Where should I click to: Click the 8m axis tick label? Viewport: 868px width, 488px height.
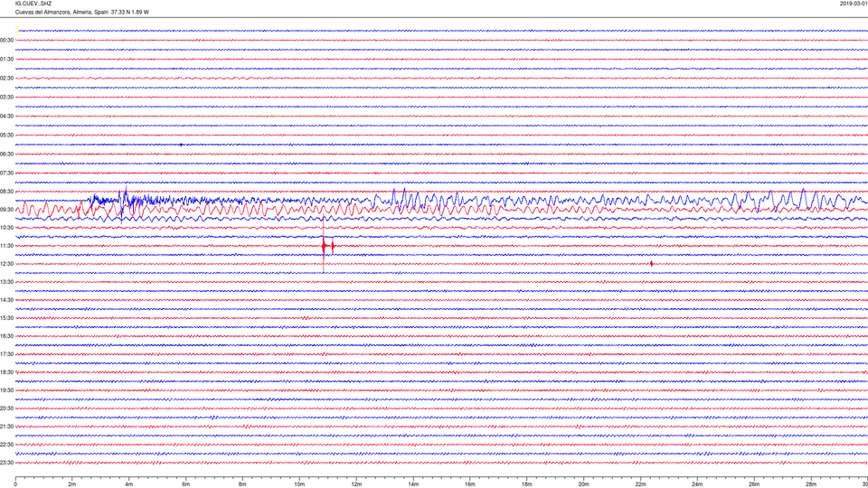pyautogui.click(x=242, y=484)
